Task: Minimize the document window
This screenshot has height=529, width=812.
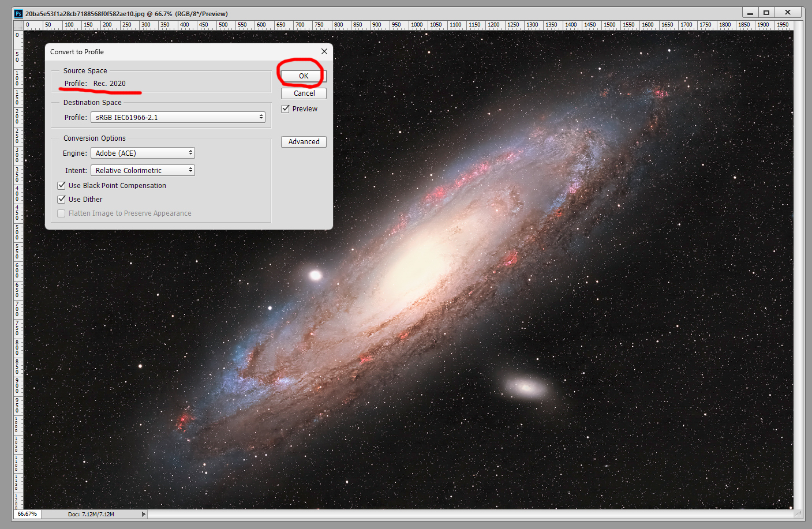Action: coord(750,13)
